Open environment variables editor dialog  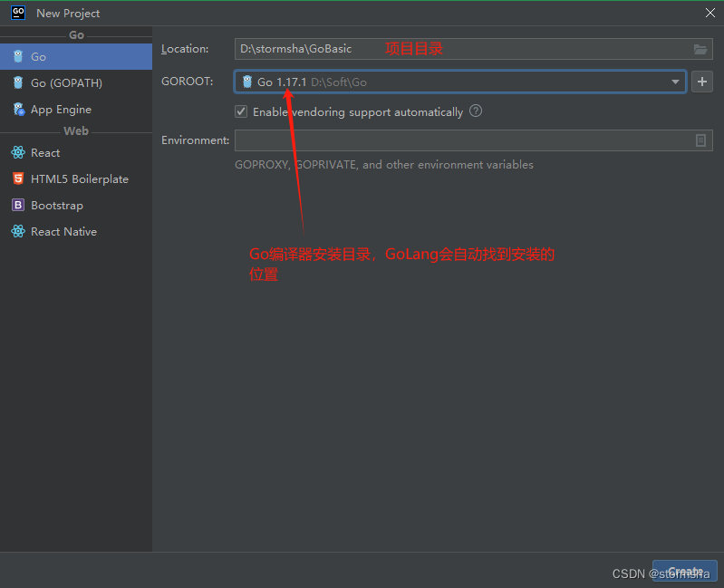pos(700,140)
